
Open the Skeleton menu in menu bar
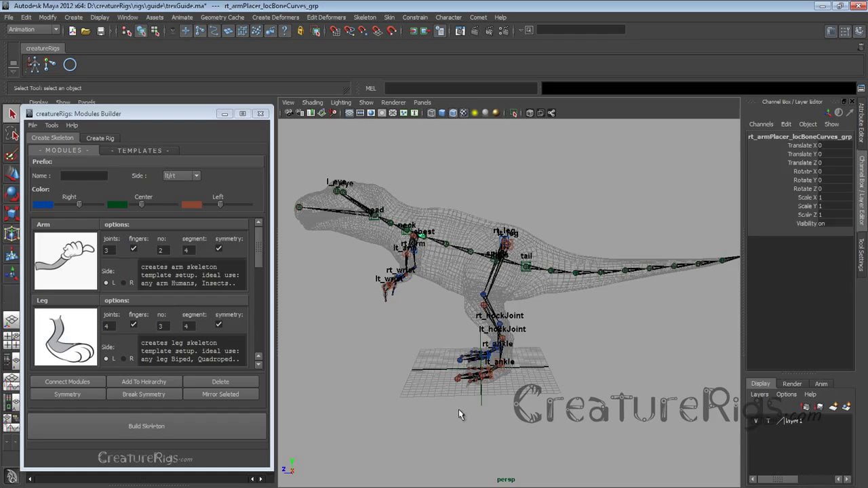(364, 18)
